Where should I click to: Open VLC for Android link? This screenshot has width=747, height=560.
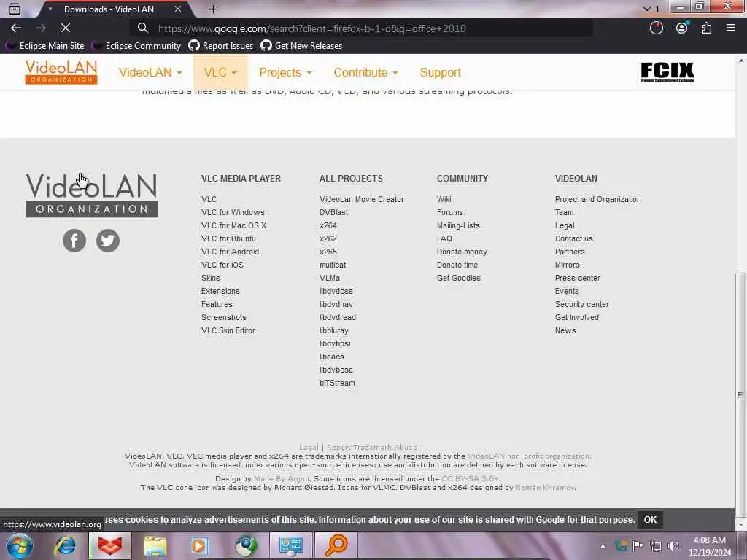click(230, 252)
